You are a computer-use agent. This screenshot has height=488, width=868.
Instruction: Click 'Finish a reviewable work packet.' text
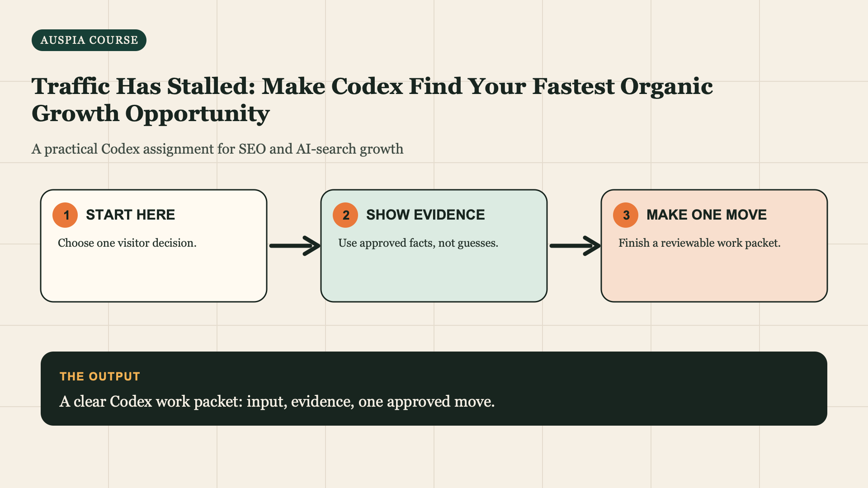(x=699, y=243)
